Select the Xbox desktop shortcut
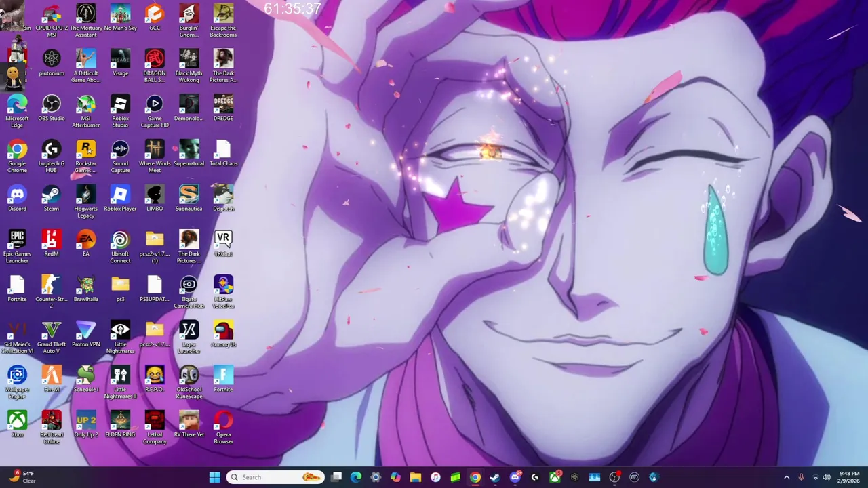 (x=17, y=425)
